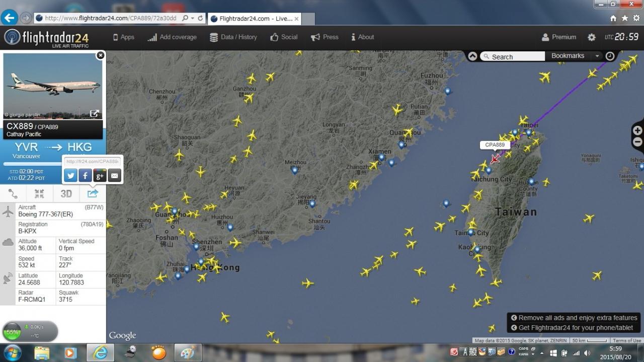The height and width of the screenshot is (362, 644).
Task: Select the red CPA889 aircraft icon
Action: coord(495,159)
